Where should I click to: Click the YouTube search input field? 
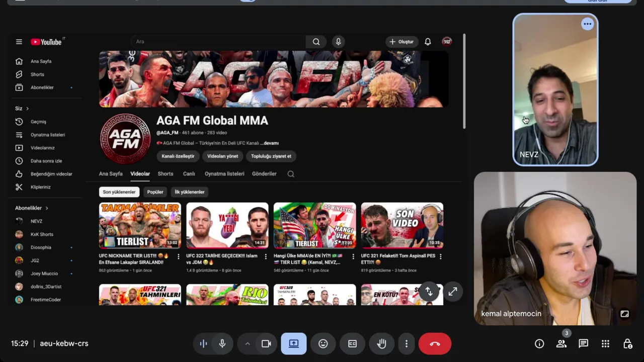(x=218, y=42)
